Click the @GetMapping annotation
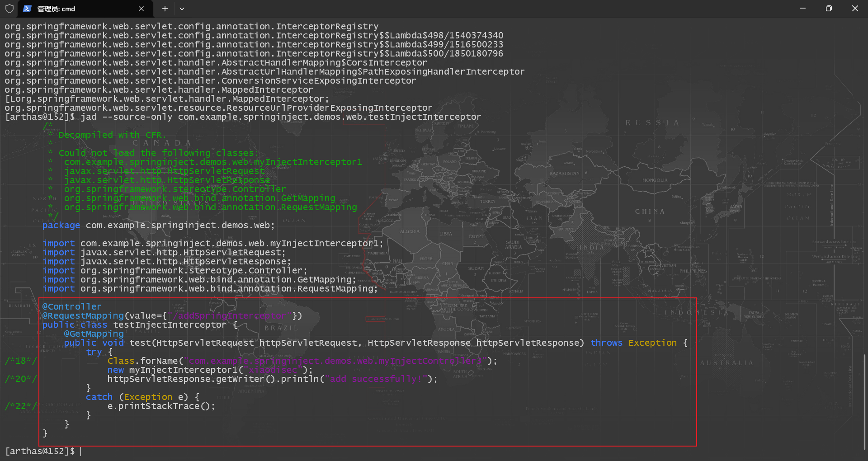The width and height of the screenshot is (868, 461). (94, 334)
